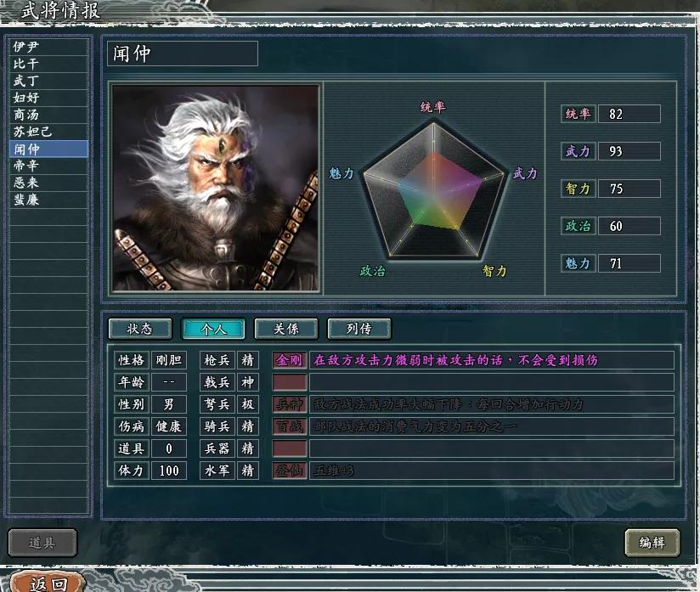
Task: Click the 统率 label atop the radar chart
Action: pyautogui.click(x=433, y=107)
